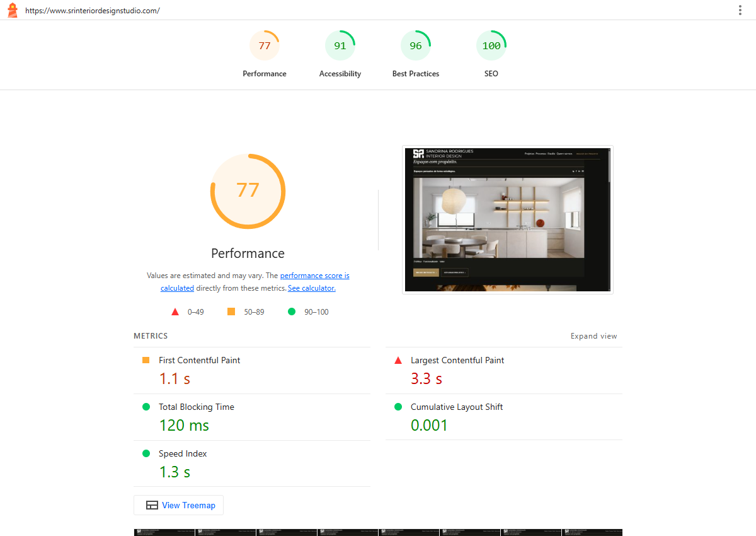Click the '1.3 s' Speed Index value
Viewport: 756px width, 536px height.
(x=175, y=472)
